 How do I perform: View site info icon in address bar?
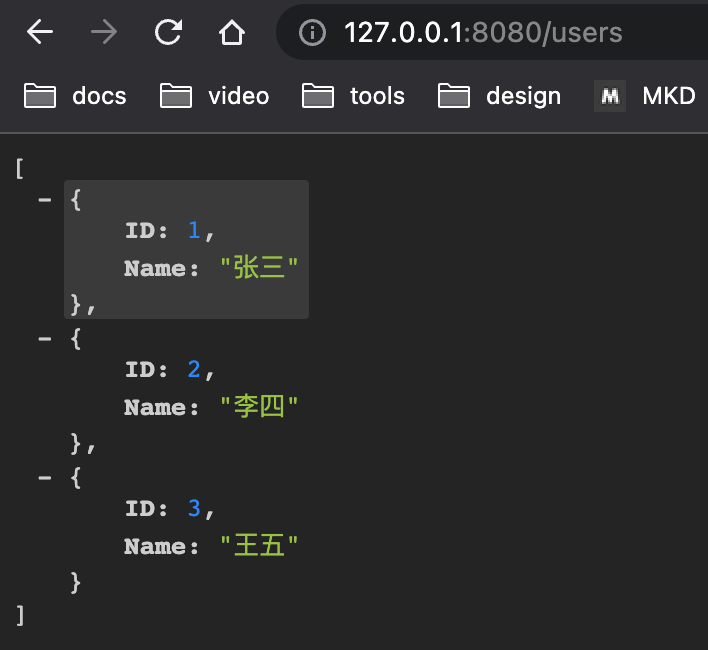tap(312, 32)
